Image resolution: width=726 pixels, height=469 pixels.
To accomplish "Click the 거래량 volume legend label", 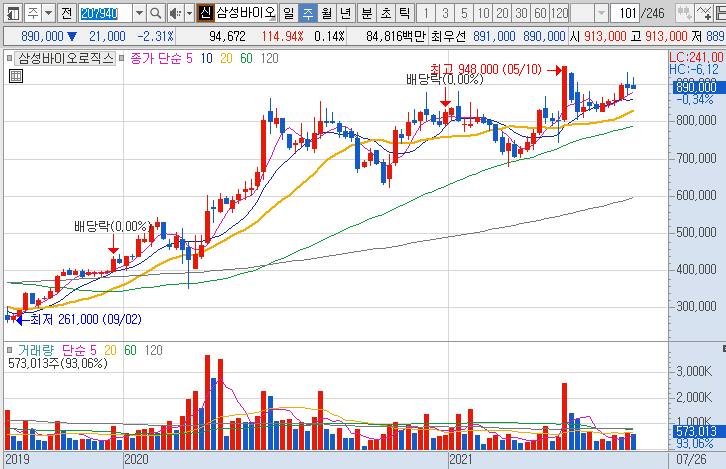I will tap(36, 350).
